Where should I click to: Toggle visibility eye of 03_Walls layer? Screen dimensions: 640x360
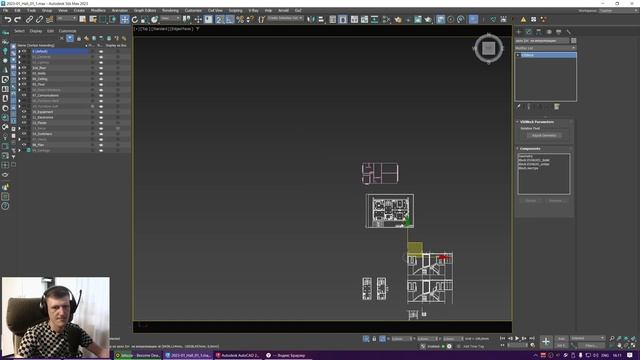pos(24,73)
